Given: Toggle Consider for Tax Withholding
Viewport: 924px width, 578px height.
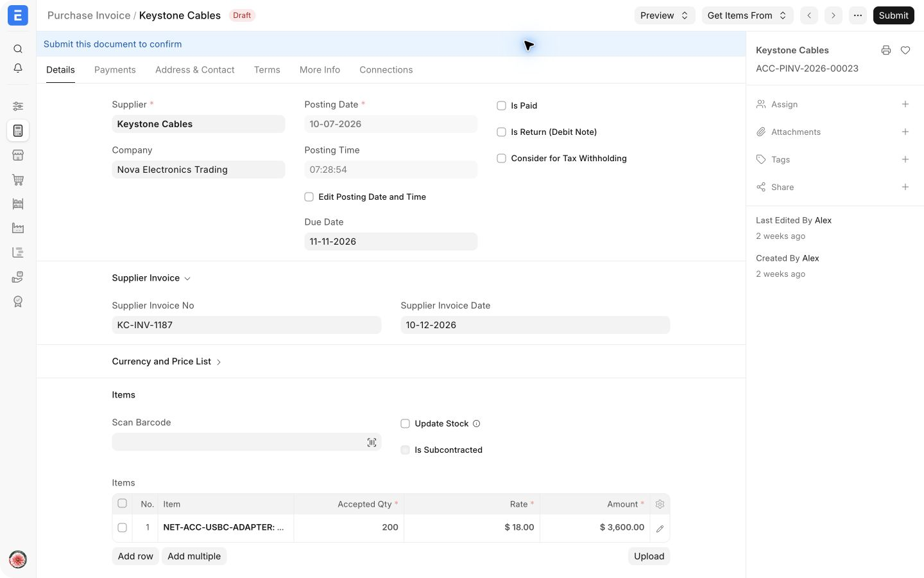Looking at the screenshot, I should tap(502, 158).
